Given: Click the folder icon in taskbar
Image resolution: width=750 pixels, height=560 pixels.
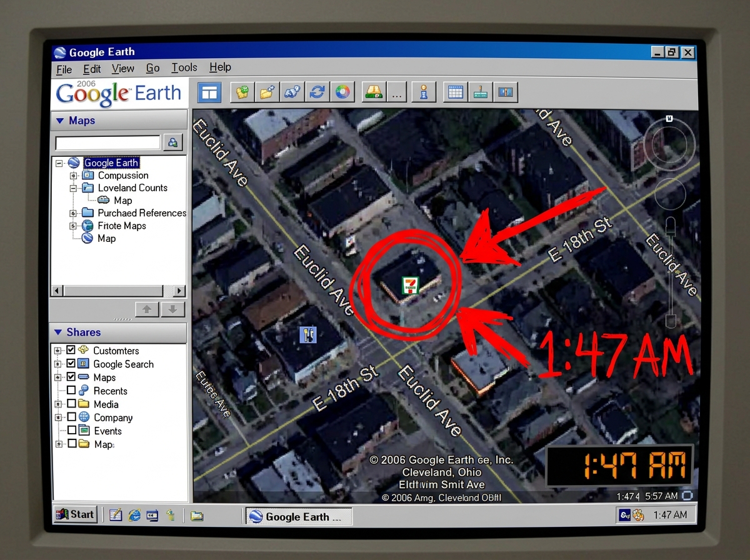Looking at the screenshot, I should pos(197,516).
